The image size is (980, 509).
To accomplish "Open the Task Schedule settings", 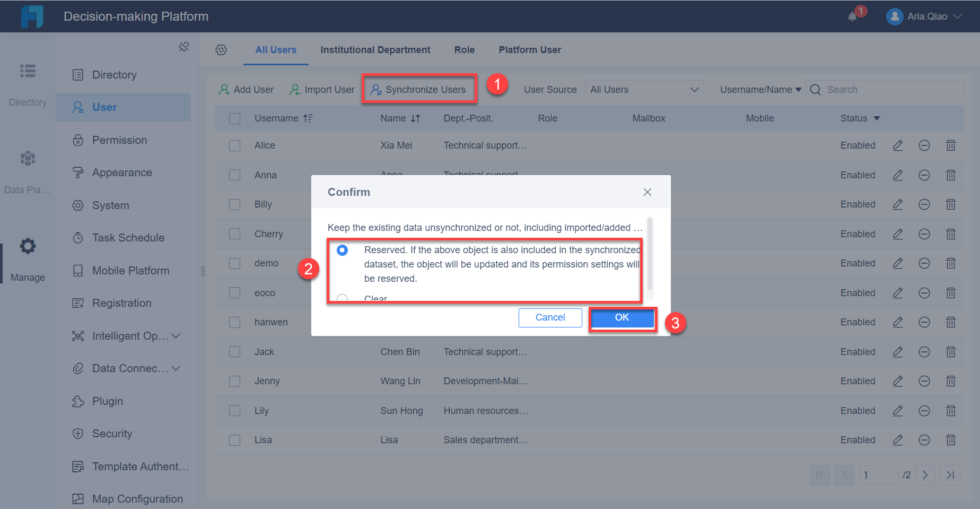I will point(127,238).
